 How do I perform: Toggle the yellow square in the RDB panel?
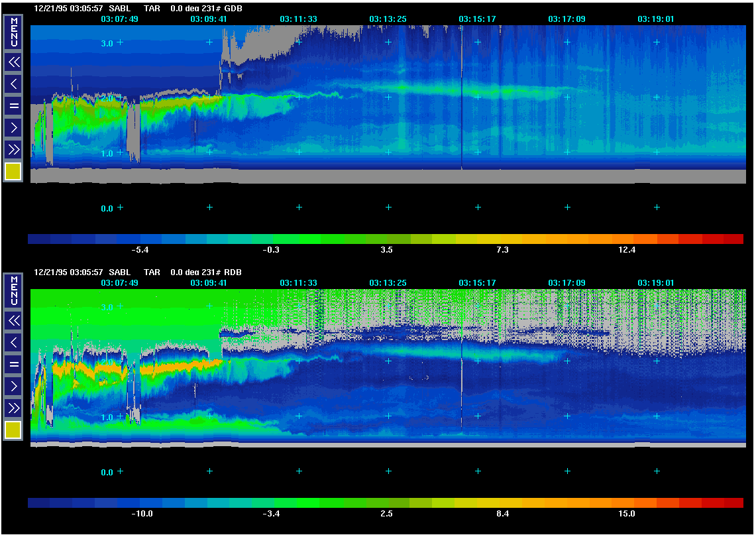pos(13,430)
